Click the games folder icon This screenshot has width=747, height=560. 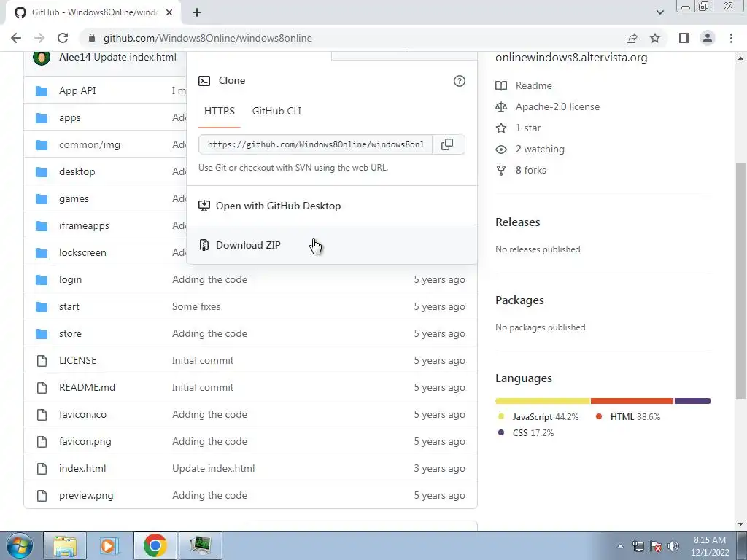tap(42, 199)
